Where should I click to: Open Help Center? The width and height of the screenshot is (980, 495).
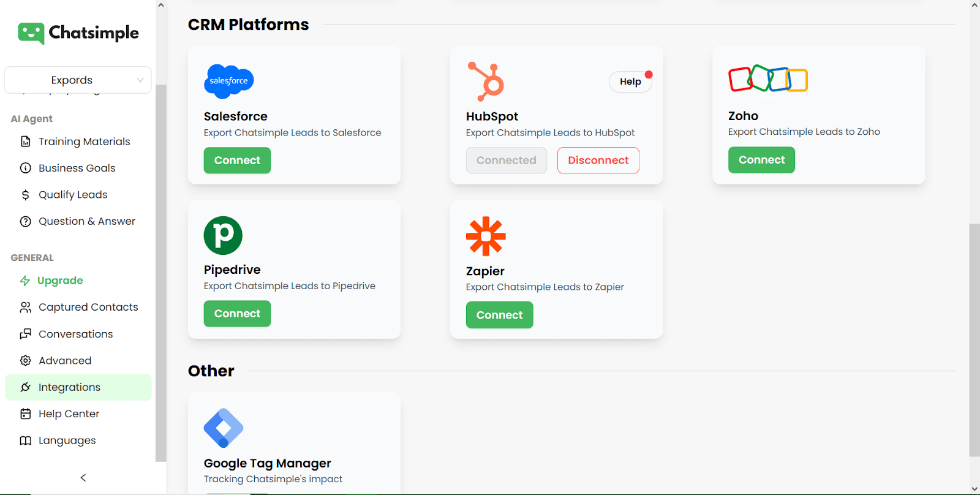coord(69,414)
